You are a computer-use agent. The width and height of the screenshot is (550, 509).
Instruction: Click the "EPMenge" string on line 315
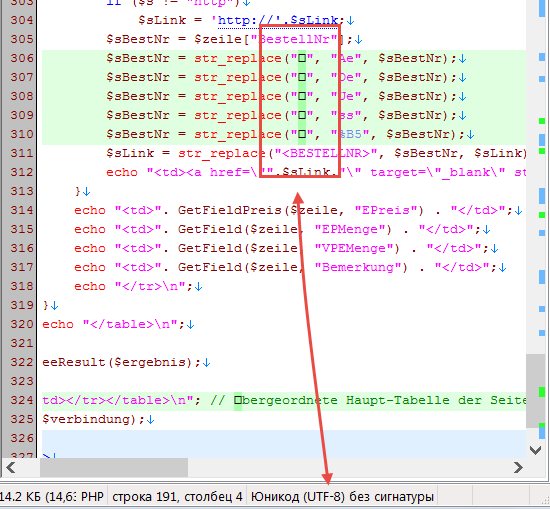(x=350, y=229)
